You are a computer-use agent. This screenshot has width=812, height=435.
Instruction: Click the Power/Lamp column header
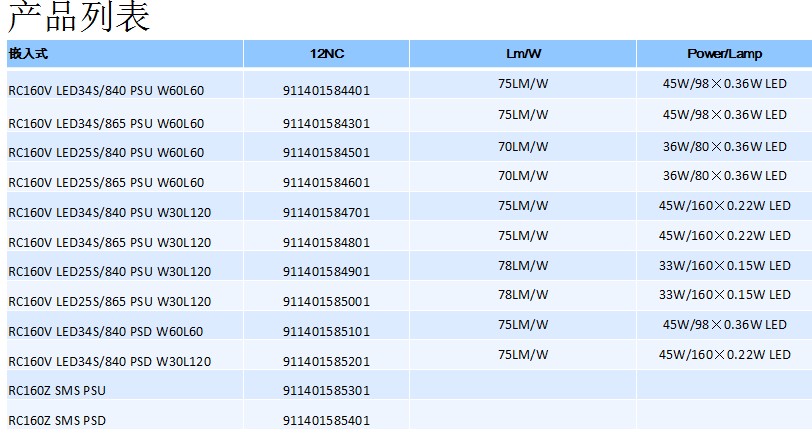point(724,53)
